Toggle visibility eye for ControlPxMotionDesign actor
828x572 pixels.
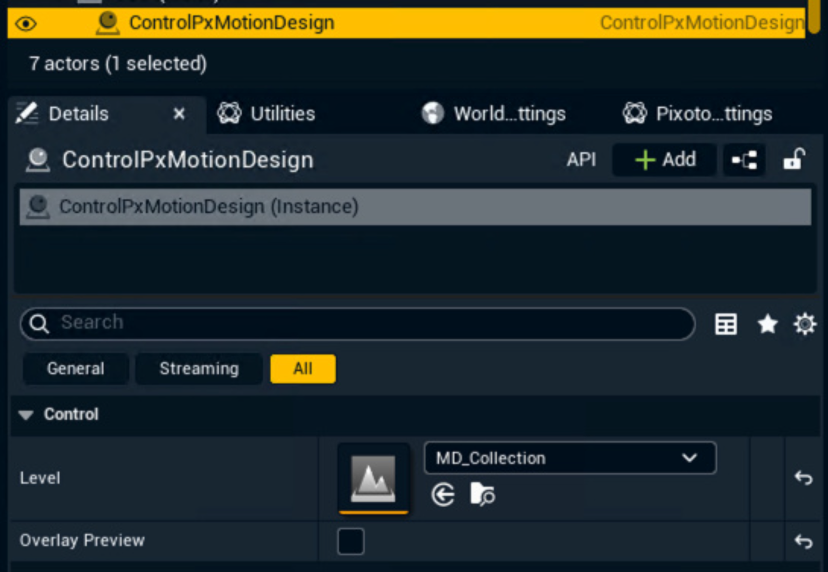26,23
